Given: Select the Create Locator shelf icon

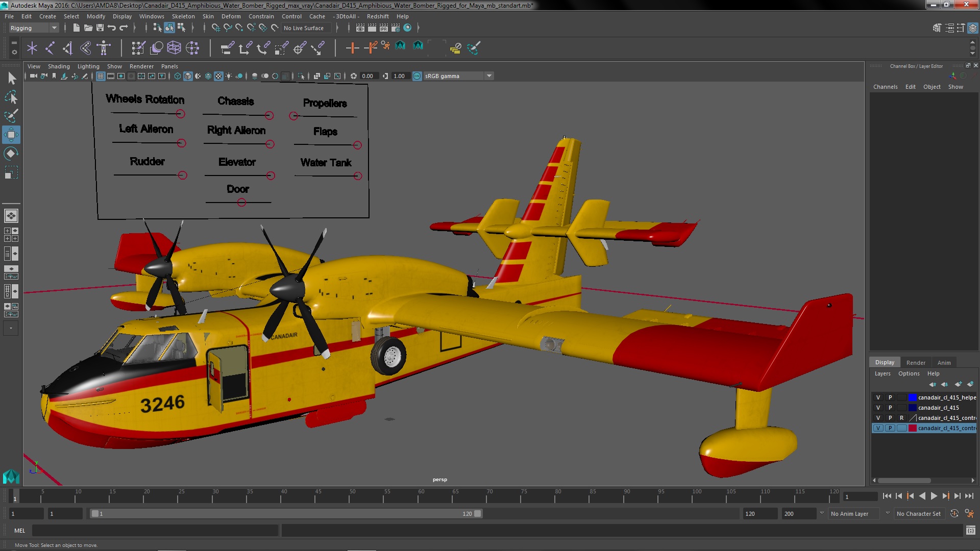Looking at the screenshot, I should click(32, 48).
